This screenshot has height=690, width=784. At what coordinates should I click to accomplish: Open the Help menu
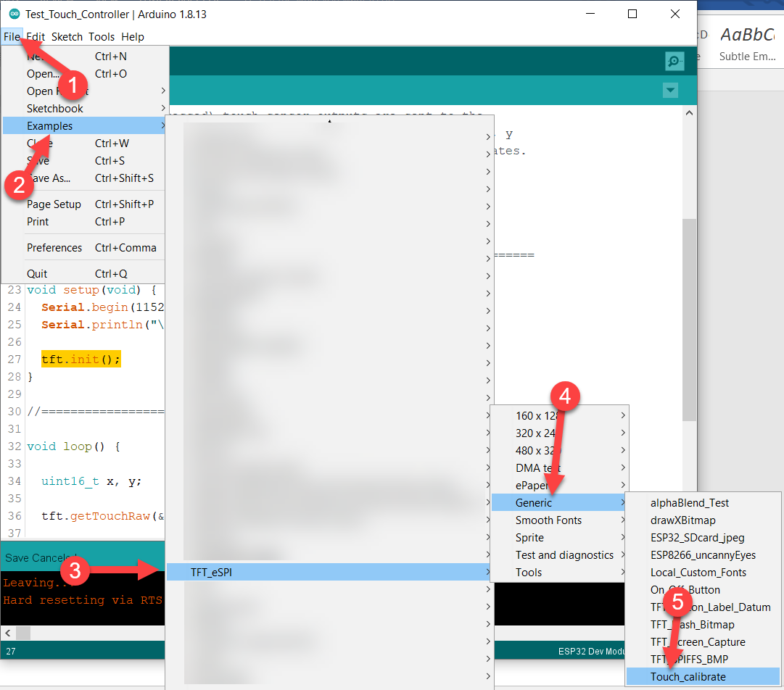133,36
